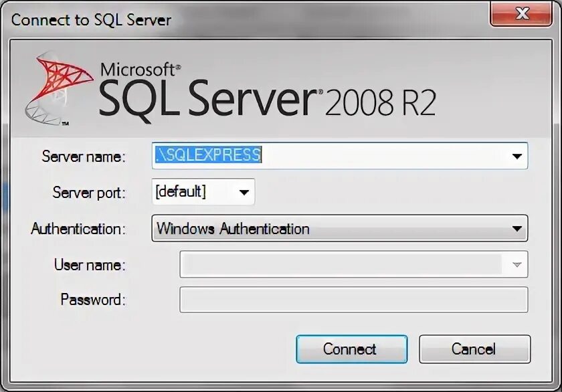Expand the disabled User name dropdown arrow
This screenshot has height=392, width=562.
[517, 265]
